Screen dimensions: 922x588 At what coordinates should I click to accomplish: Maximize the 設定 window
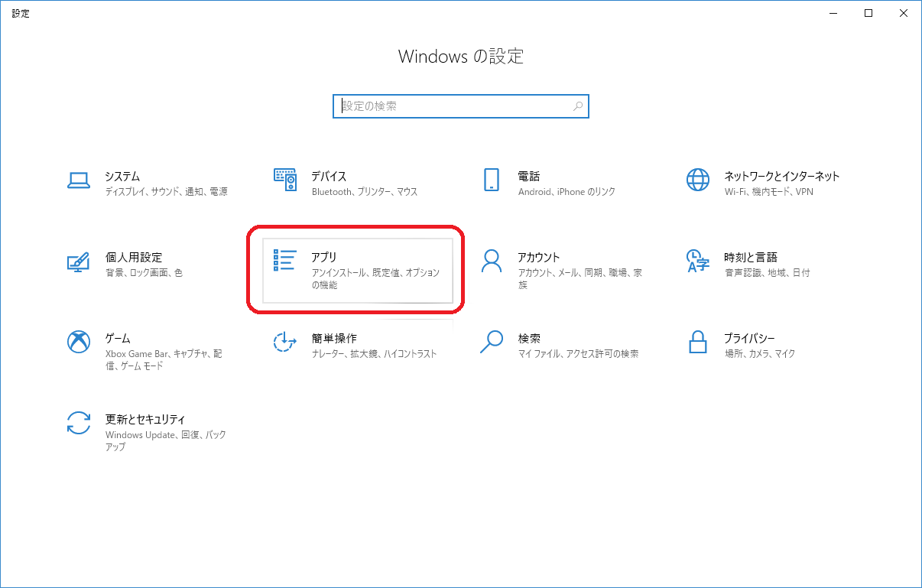(868, 13)
